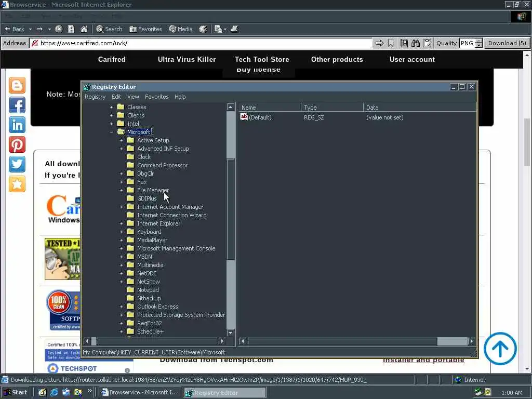Open the Forward button history dropdown arrow
532x399 pixels.
click(x=49, y=29)
